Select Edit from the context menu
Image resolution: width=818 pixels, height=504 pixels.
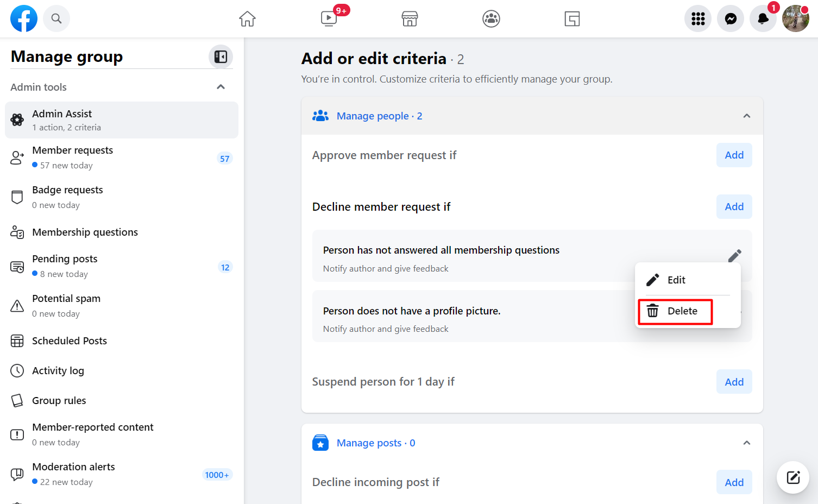tap(676, 280)
